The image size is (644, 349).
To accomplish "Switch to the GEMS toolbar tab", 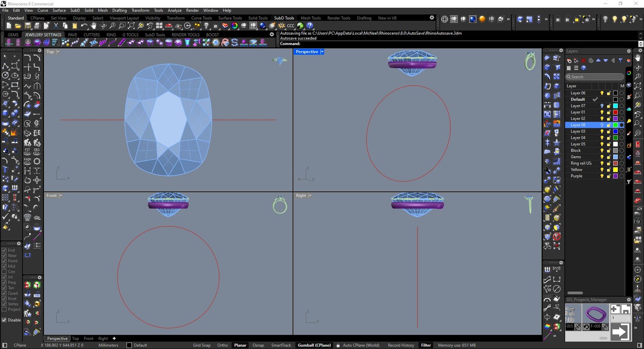I will coord(13,35).
